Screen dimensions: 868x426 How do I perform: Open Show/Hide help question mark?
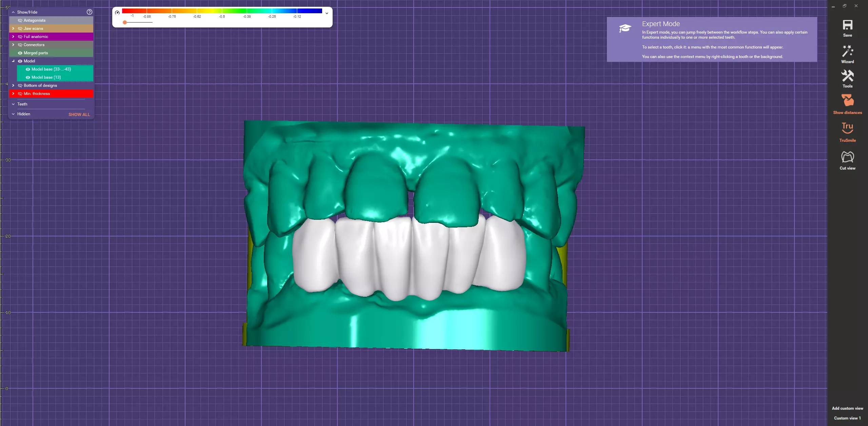[x=90, y=12]
